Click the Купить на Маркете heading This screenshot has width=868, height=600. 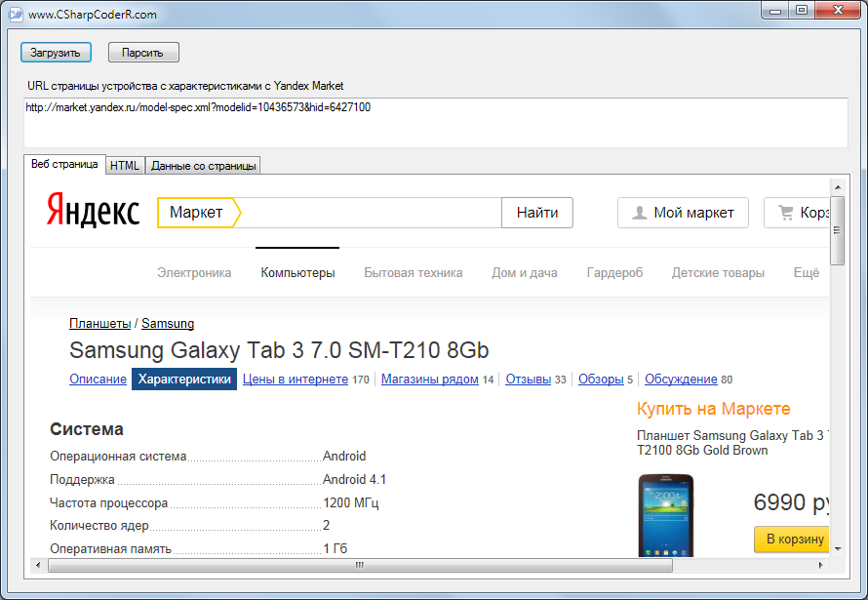(x=714, y=409)
